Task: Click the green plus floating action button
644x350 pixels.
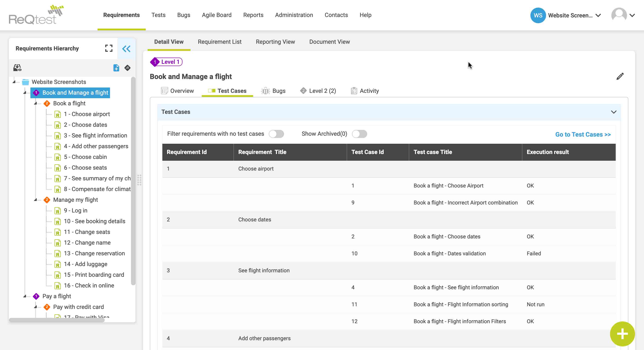Action: (622, 334)
